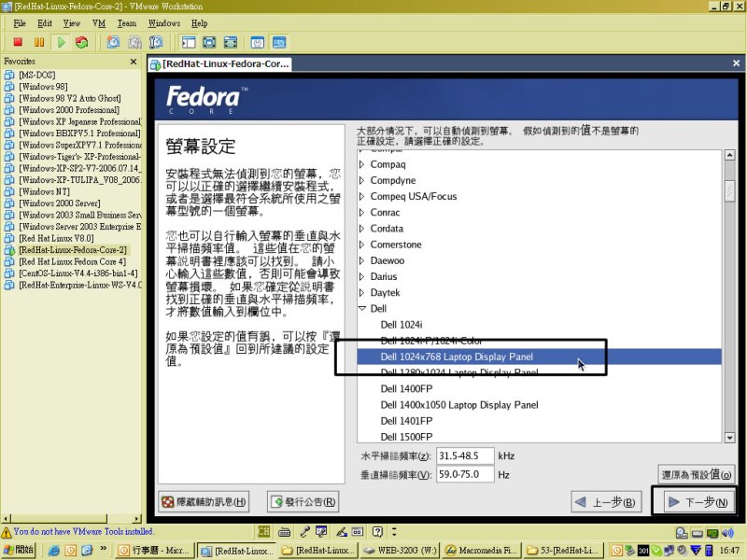Expand the Cornerstone monitor group
Screen dimensions: 747x560
361,245
